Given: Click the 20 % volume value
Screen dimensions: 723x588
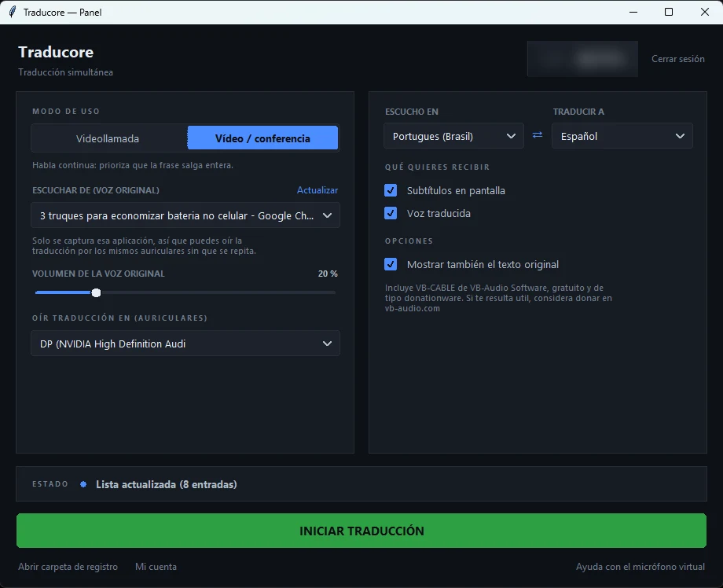Looking at the screenshot, I should tap(328, 274).
